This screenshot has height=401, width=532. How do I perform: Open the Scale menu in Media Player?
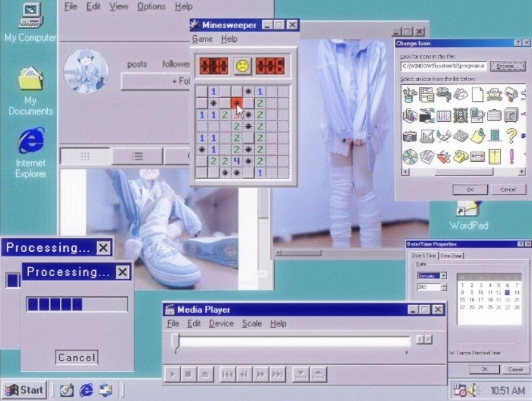coord(252,324)
